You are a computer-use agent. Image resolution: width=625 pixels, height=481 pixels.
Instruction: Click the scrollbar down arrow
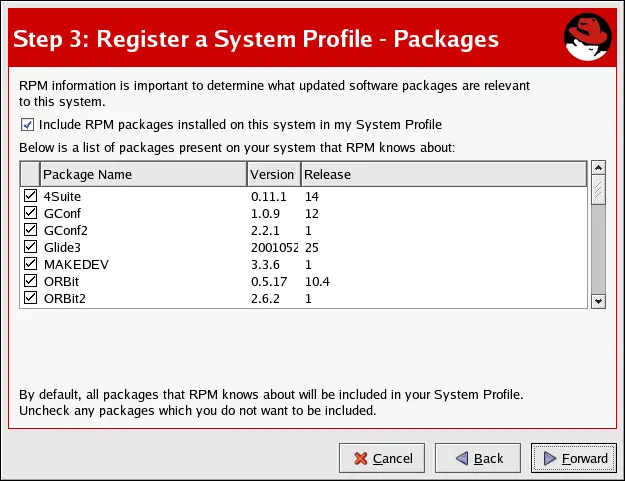point(599,300)
